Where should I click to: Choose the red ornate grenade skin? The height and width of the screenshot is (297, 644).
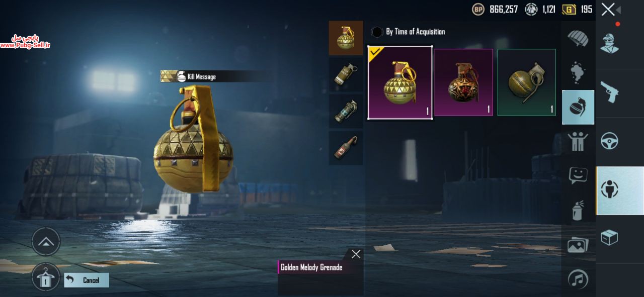463,82
